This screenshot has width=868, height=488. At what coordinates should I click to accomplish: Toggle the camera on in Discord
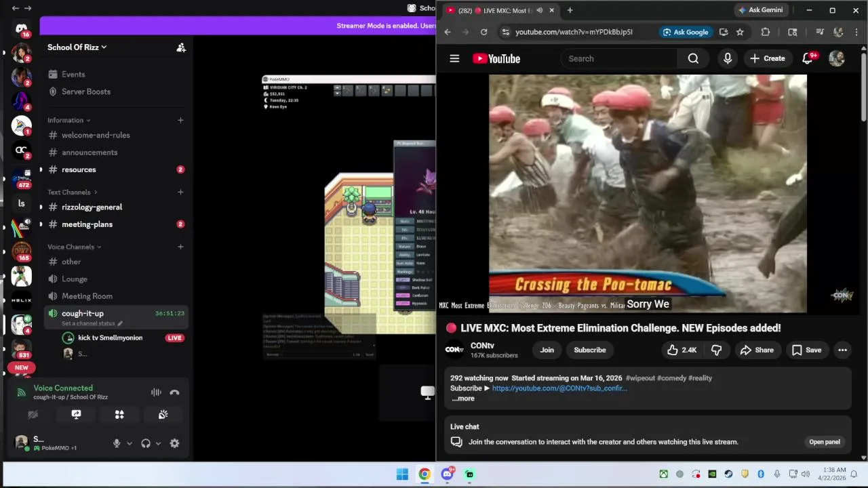33,415
